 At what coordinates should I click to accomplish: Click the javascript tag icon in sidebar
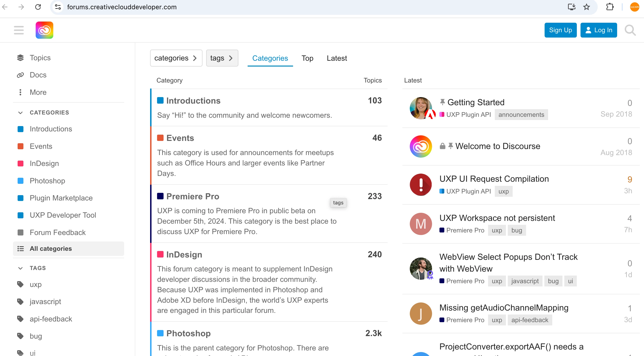pyautogui.click(x=20, y=302)
